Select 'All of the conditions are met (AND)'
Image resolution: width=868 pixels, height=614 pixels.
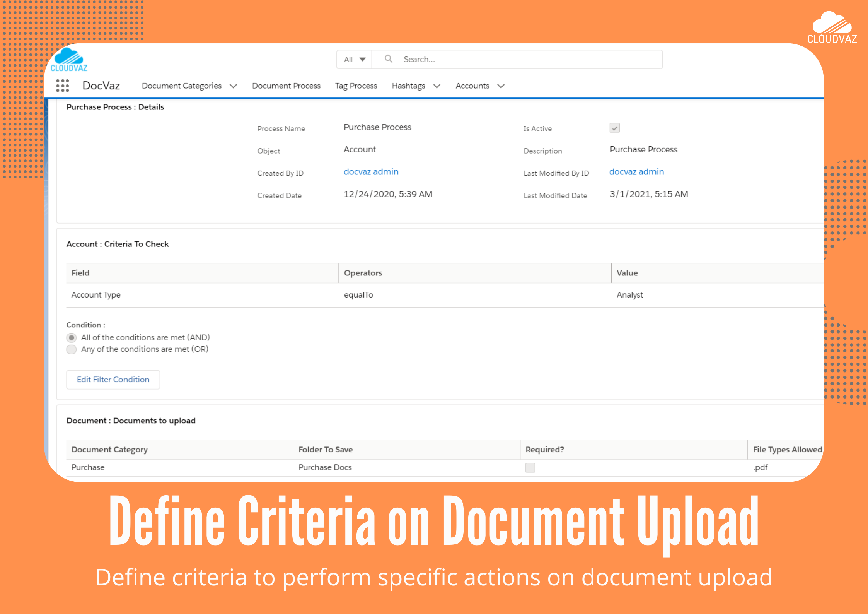(x=71, y=337)
